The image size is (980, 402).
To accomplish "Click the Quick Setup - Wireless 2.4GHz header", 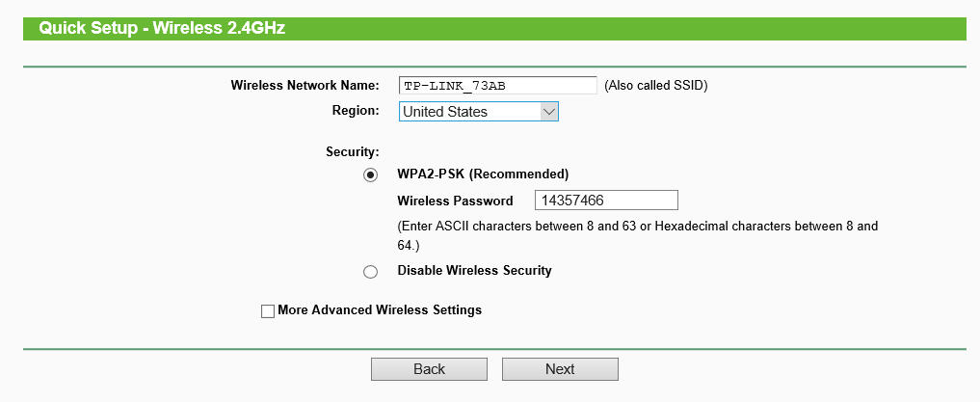I will 162,29.
